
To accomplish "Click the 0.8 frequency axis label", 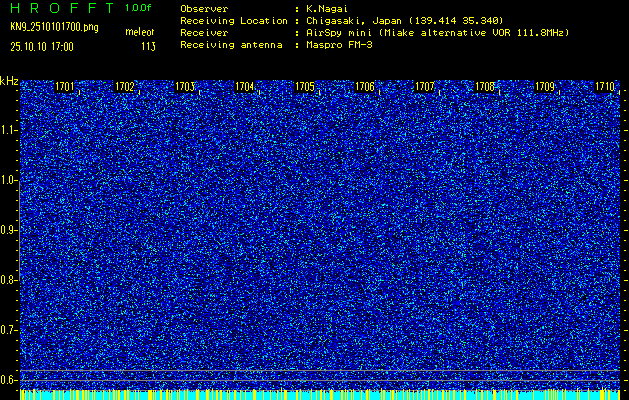I will point(9,280).
